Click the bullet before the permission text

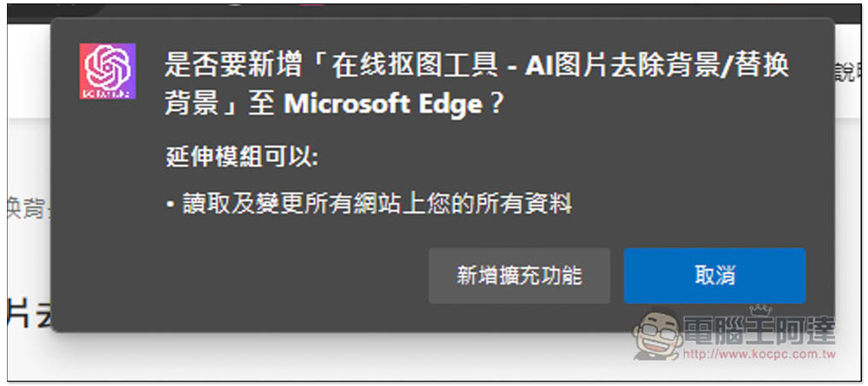coord(171,206)
